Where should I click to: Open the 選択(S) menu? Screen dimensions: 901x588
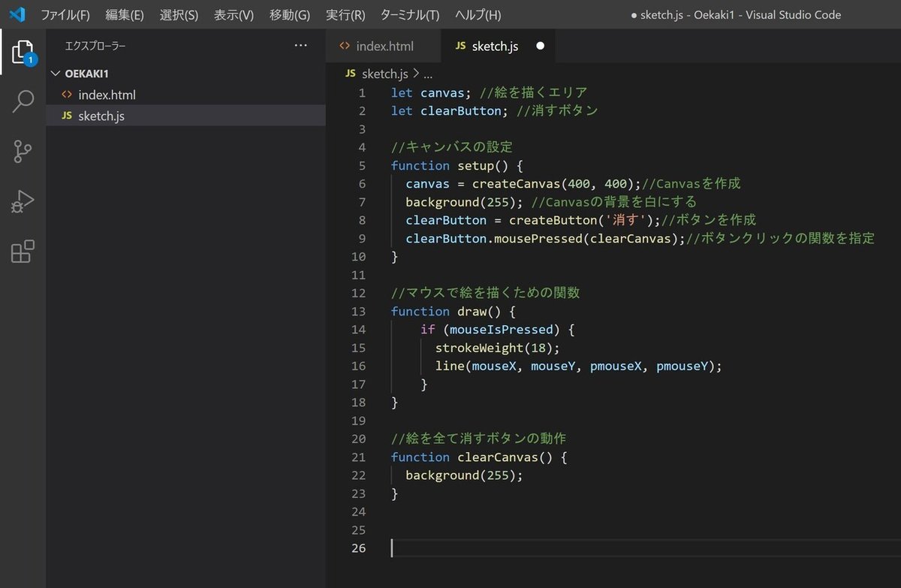179,15
